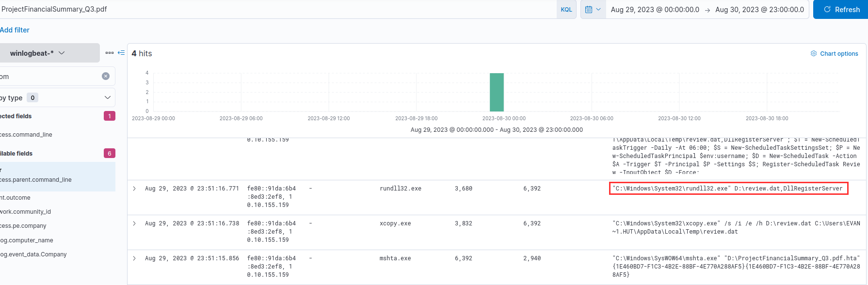
Task: Clear the field search box text
Action: pyautogui.click(x=106, y=76)
